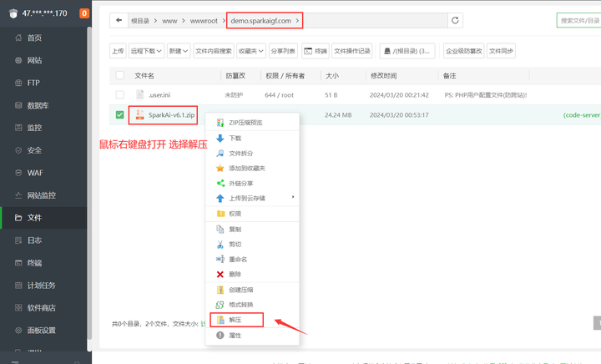The image size is (601, 364).
Task: Uncheck the SparkAi-v6.1.zip checkbox
Action: coord(120,114)
